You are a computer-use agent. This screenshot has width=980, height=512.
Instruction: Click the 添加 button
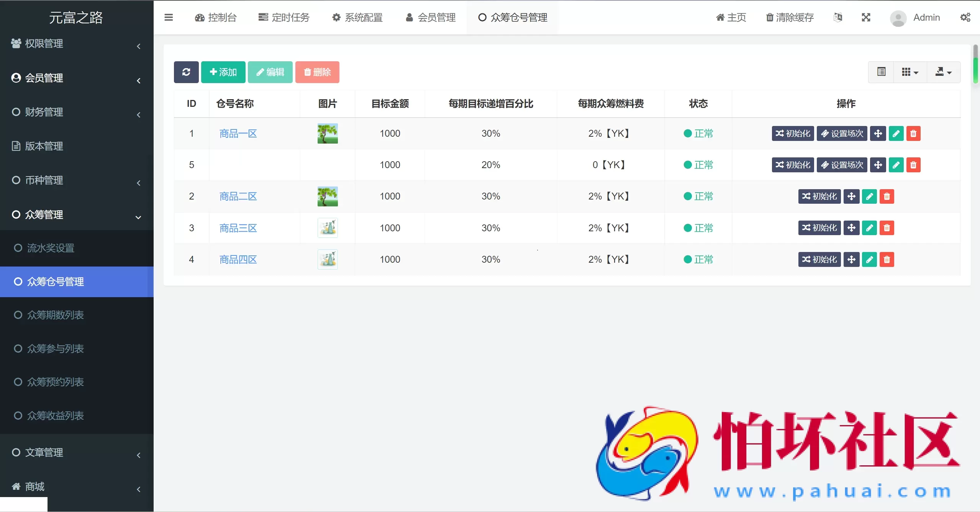223,72
